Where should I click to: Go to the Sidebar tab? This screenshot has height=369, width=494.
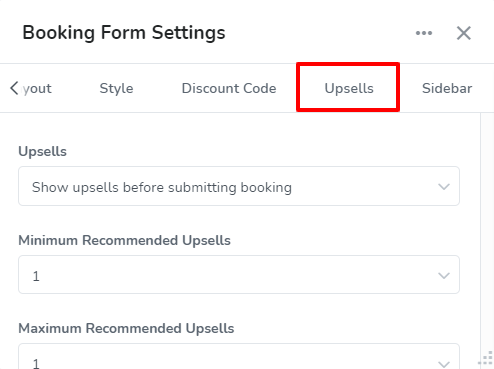447,88
